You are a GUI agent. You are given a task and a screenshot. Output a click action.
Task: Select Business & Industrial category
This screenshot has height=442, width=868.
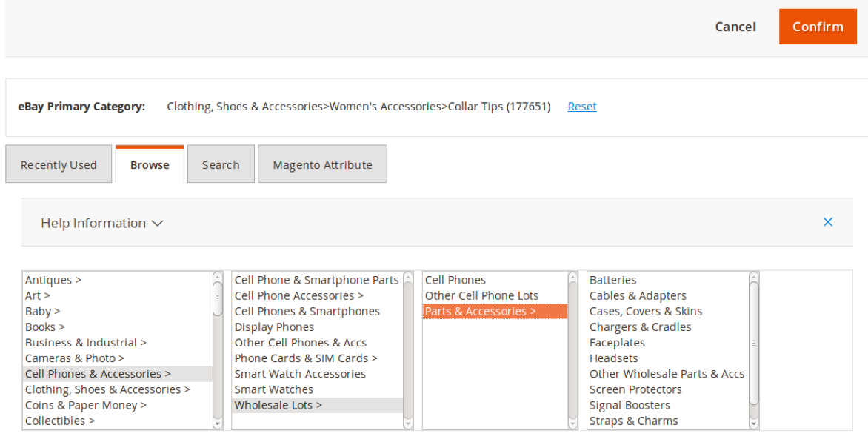click(x=117, y=343)
